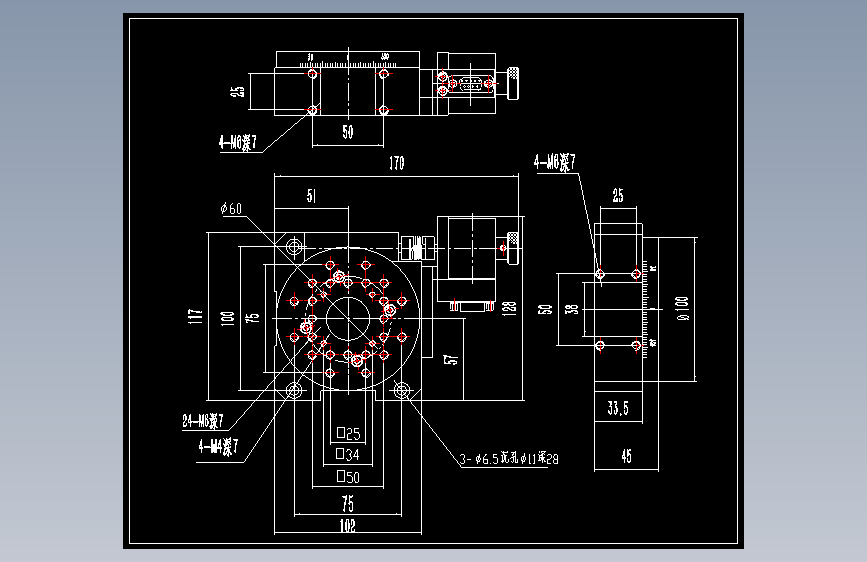
Task: Select the vertical 100 dimension beside 117
Action: (227, 319)
